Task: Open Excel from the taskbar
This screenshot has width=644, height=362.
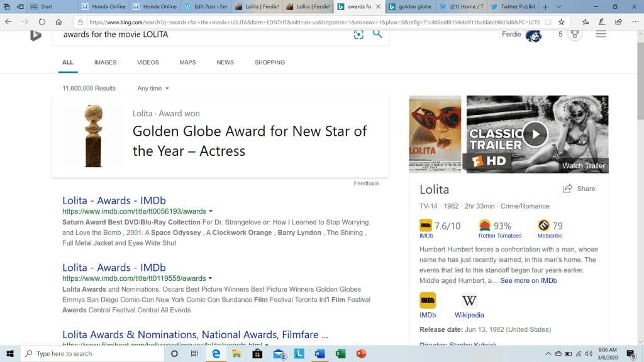Action: pos(340,354)
